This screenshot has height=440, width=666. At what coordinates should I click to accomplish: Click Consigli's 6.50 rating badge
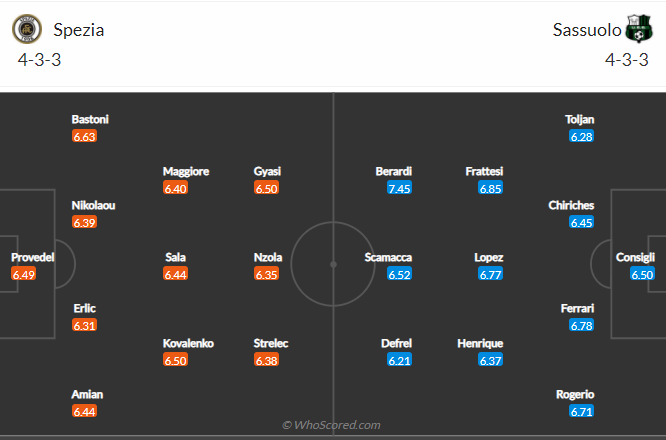click(x=642, y=274)
